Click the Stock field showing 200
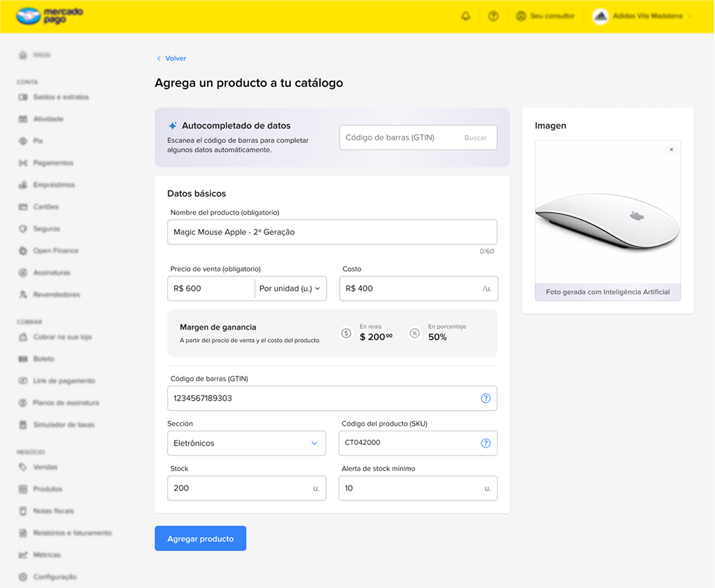The image size is (715, 588). [247, 488]
